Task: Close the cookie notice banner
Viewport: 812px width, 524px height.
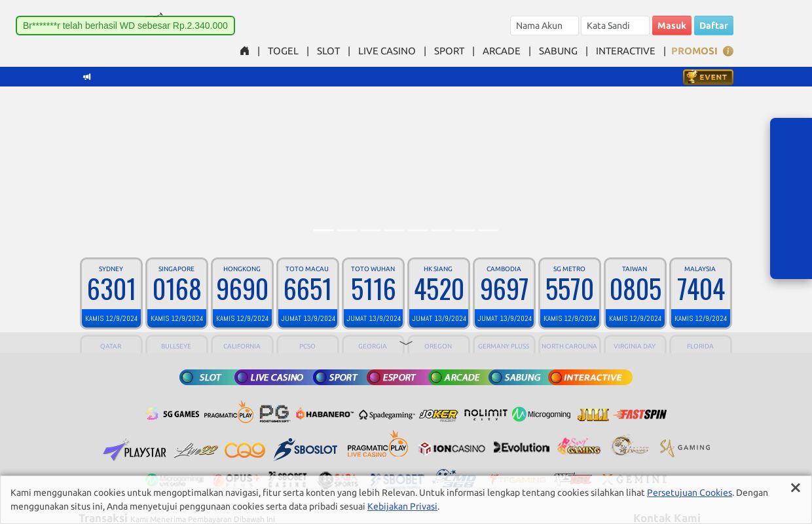Action: (x=795, y=487)
